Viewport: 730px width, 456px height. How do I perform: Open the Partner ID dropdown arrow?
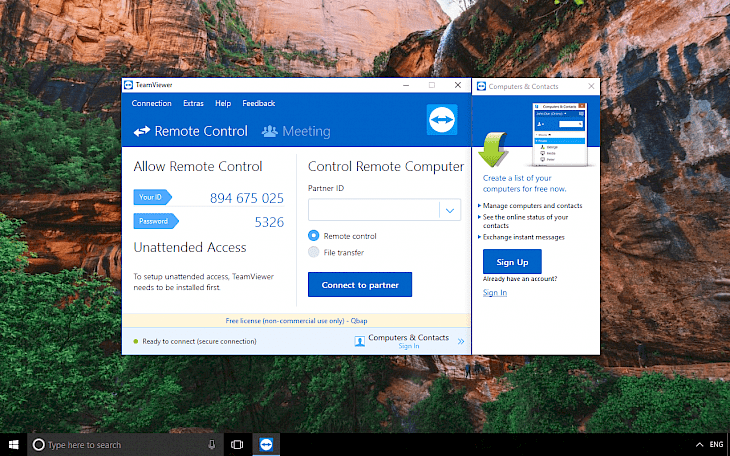(x=450, y=210)
